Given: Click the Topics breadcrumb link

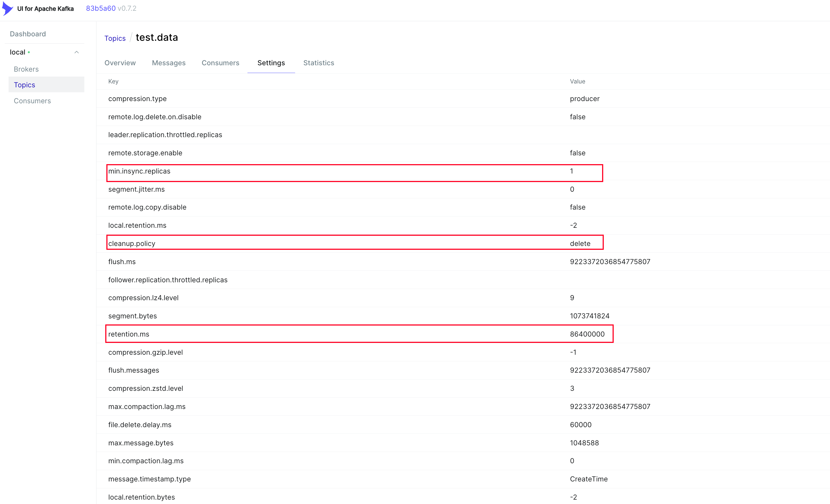Looking at the screenshot, I should click(115, 38).
